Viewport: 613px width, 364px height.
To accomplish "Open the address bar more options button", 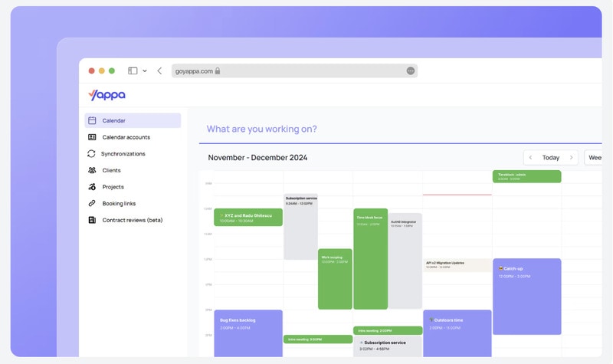I will coord(411,71).
